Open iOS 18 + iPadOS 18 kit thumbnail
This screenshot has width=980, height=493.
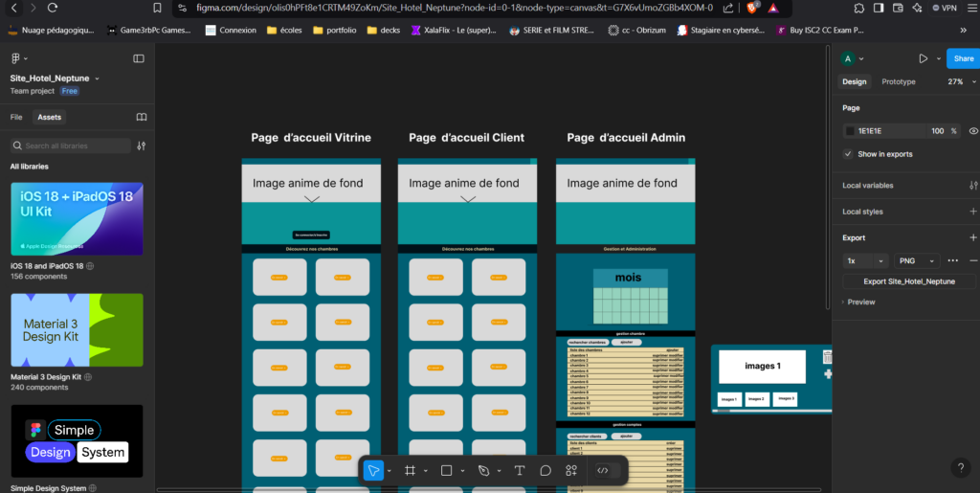coord(77,219)
